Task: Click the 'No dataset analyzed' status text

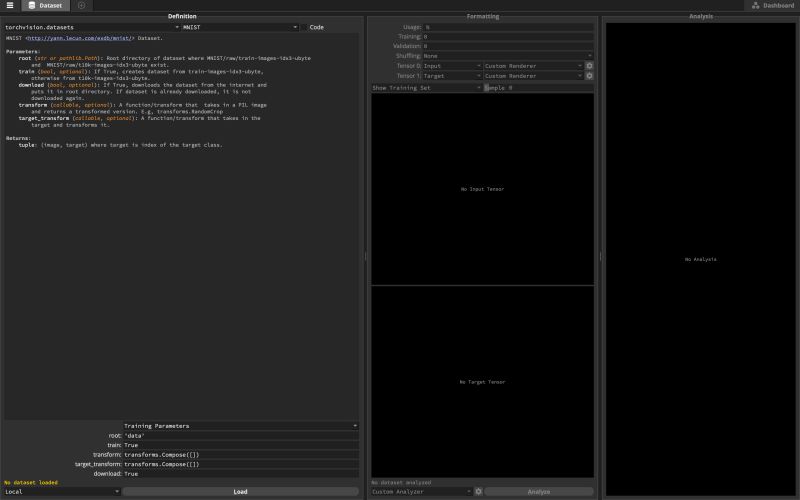Action: coord(402,483)
